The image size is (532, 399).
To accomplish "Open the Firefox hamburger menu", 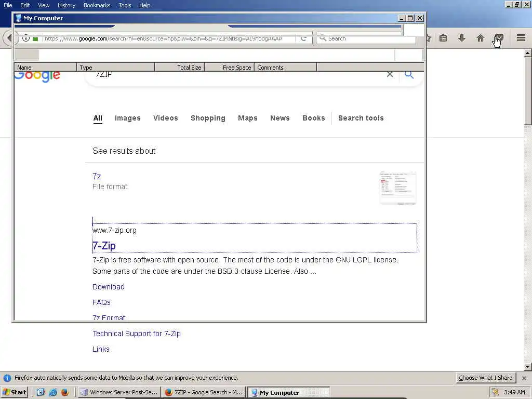I will (x=521, y=37).
